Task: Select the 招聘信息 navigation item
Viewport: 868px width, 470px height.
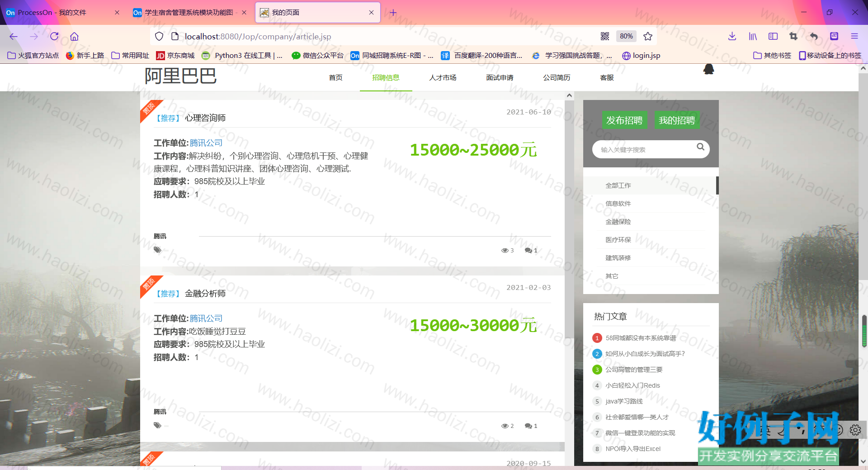Action: [386, 78]
